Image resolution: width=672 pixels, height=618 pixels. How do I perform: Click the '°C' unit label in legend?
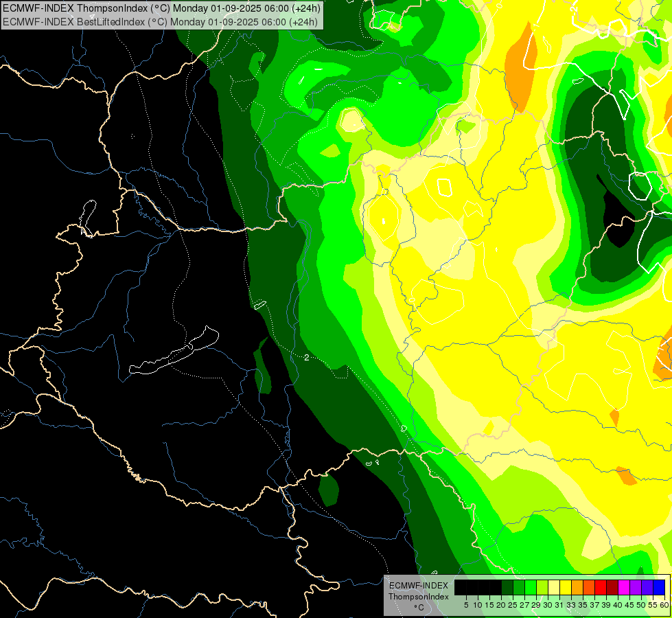(x=419, y=607)
